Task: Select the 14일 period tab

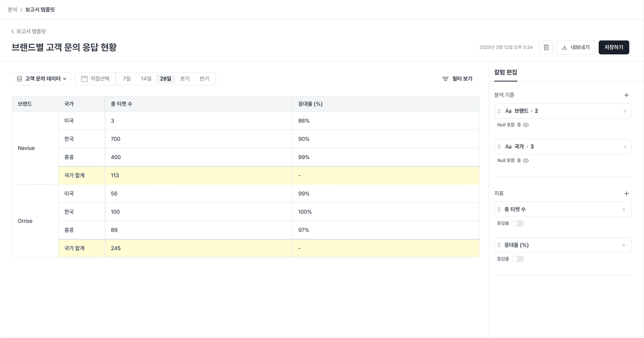Action: (x=146, y=79)
